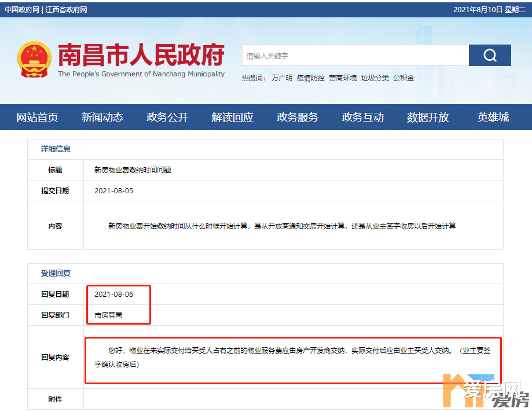Click hot search term 营商环境
The image size is (532, 412).
coord(343,78)
